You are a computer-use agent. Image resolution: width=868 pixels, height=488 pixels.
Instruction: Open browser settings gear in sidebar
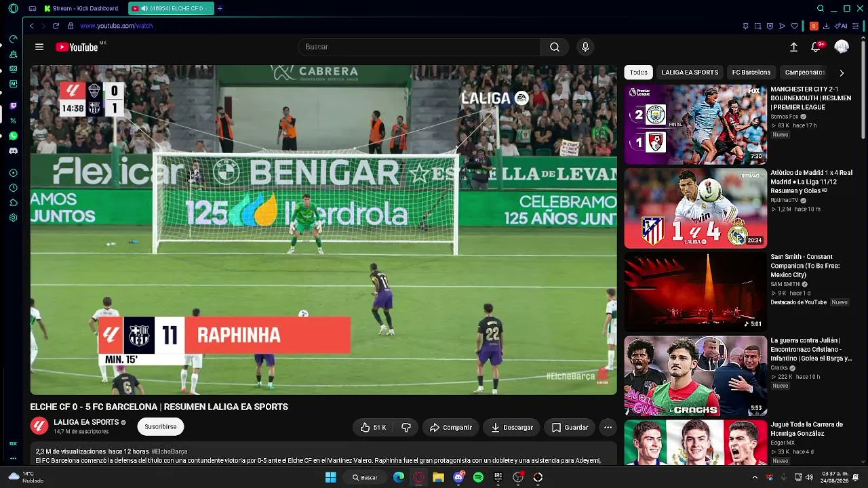[x=14, y=218]
